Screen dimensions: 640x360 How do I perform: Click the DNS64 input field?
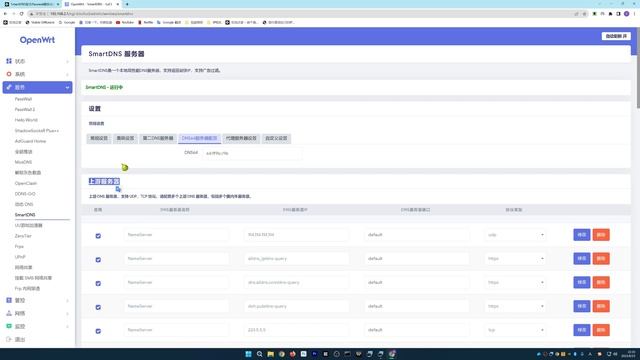(252, 153)
